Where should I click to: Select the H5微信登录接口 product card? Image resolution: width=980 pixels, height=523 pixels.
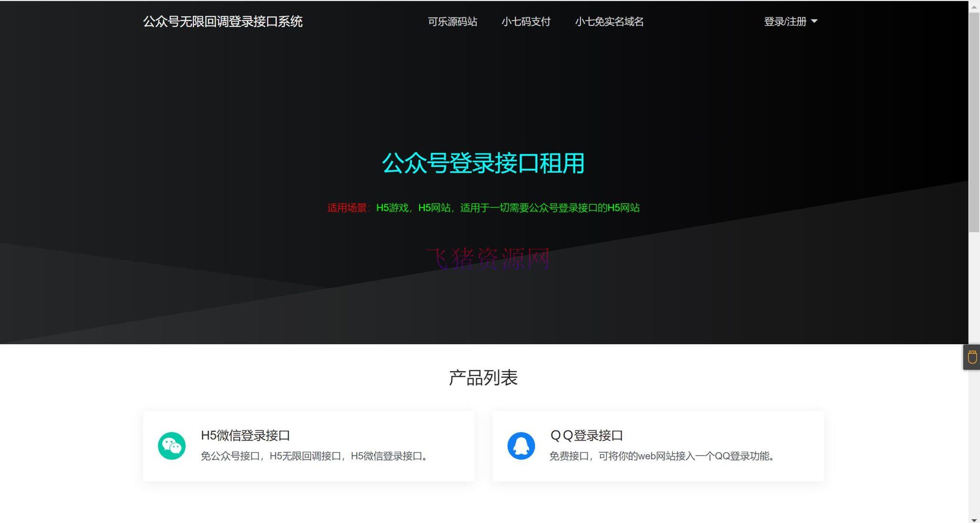308,445
